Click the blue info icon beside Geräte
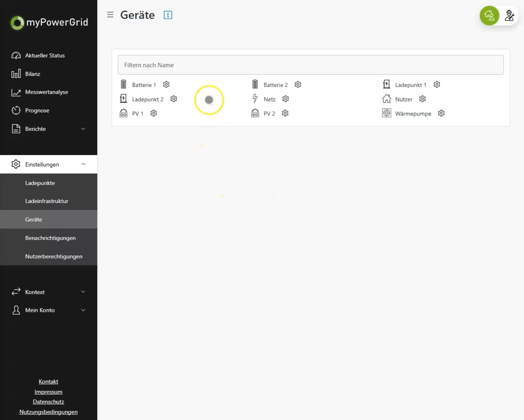Screen dimensions: 524x420 click(168, 15)
